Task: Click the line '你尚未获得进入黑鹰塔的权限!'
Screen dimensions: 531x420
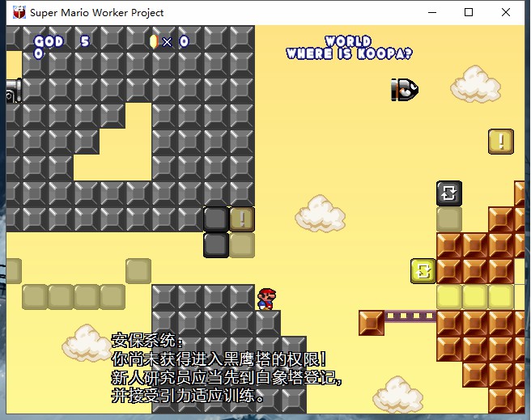Action: click(219, 359)
